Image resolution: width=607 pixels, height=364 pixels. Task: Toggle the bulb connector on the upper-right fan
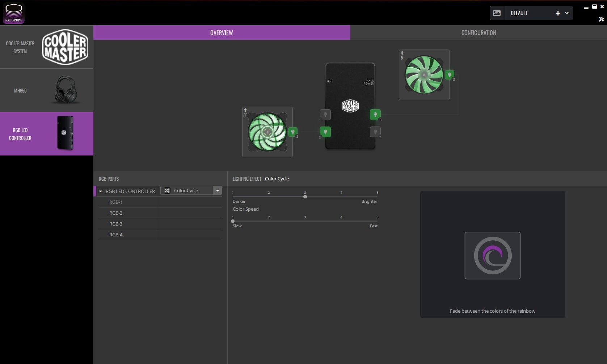[450, 75]
